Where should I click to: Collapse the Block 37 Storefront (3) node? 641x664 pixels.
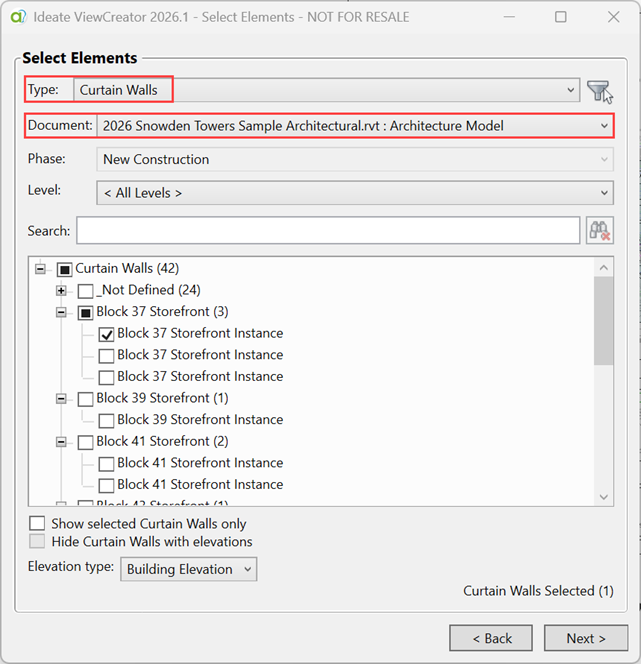(x=61, y=313)
